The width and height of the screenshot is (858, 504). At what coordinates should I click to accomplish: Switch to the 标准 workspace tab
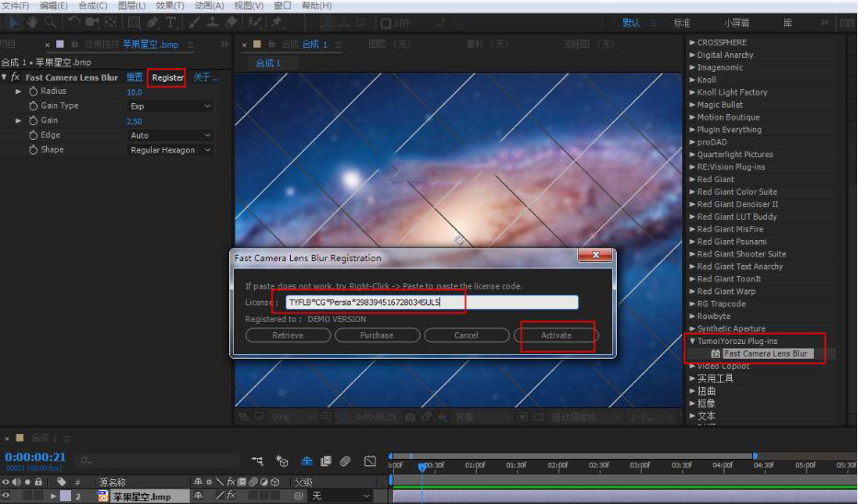coord(681,23)
